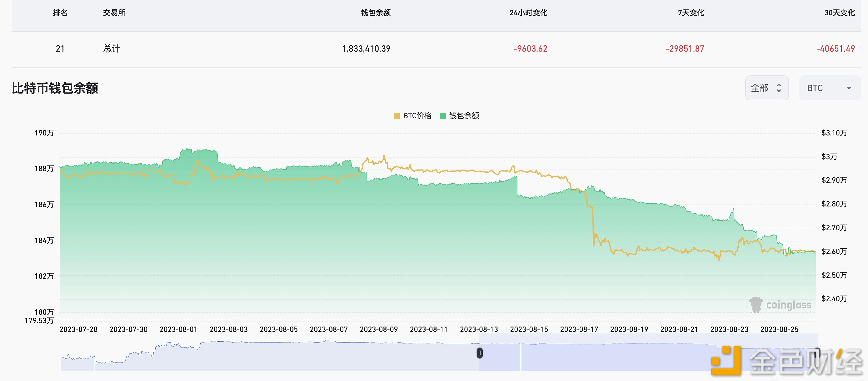Click the 2023-08-25 axis date label
This screenshot has height=381, width=868.
pyautogui.click(x=779, y=329)
